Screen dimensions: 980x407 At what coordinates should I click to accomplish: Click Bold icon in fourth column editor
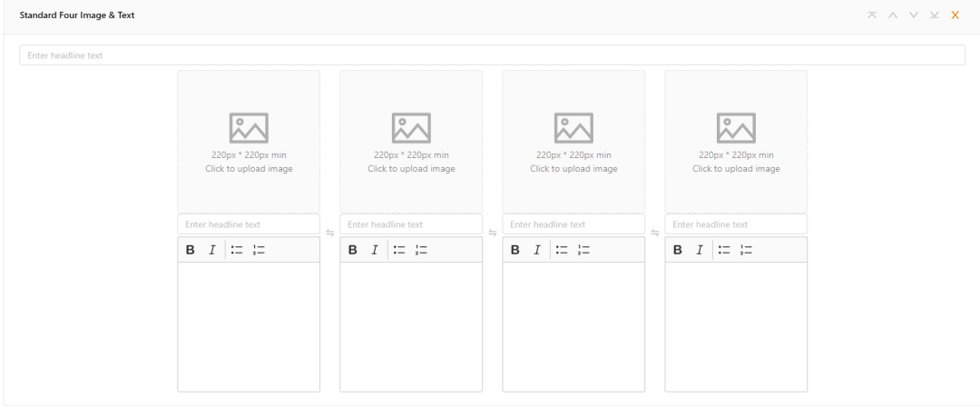tap(678, 250)
